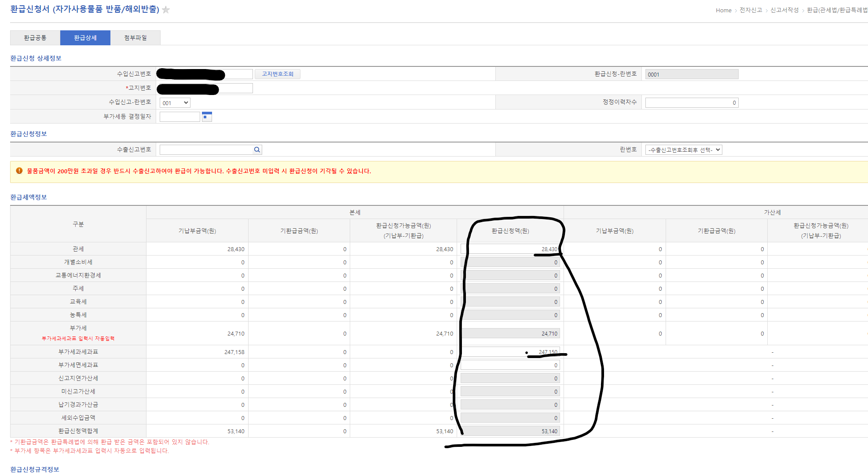
Task: Click the 가산세 group header
Action: tap(772, 212)
